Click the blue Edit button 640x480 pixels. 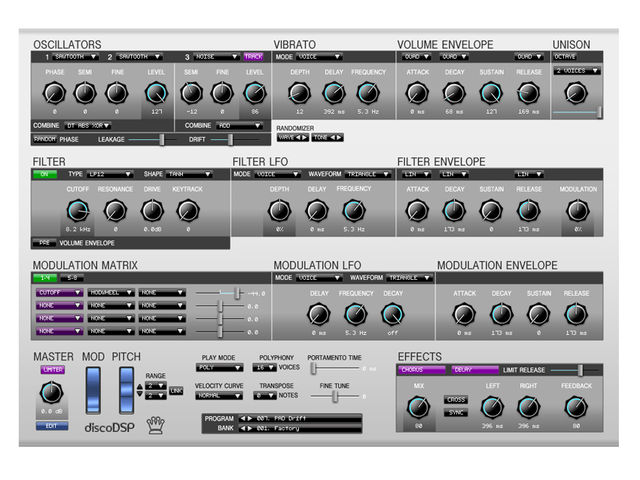pos(52,426)
